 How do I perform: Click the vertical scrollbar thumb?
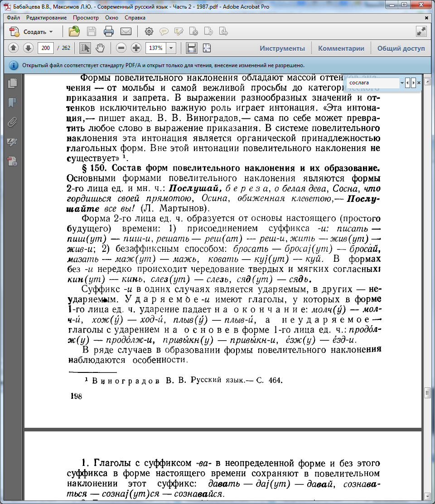[427, 393]
